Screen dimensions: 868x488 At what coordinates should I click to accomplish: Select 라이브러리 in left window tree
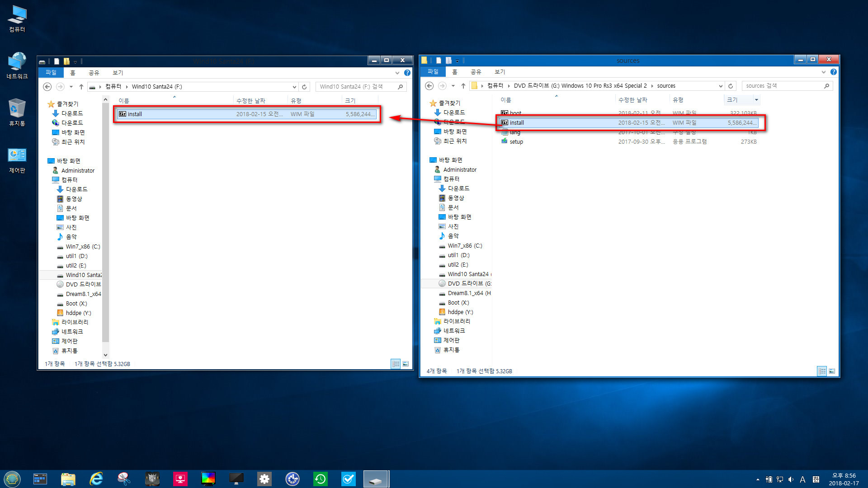pos(75,323)
